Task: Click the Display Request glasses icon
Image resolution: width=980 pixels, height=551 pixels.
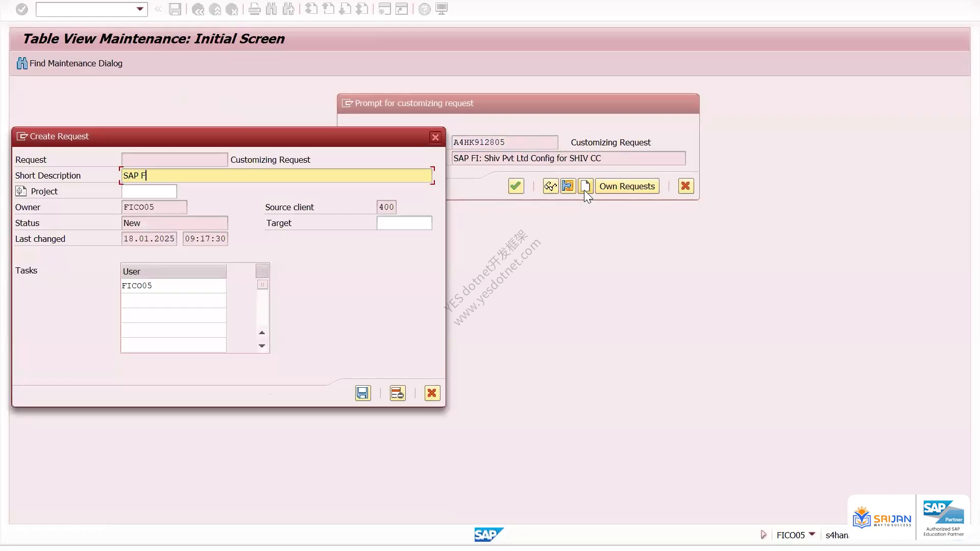Action: pos(550,186)
